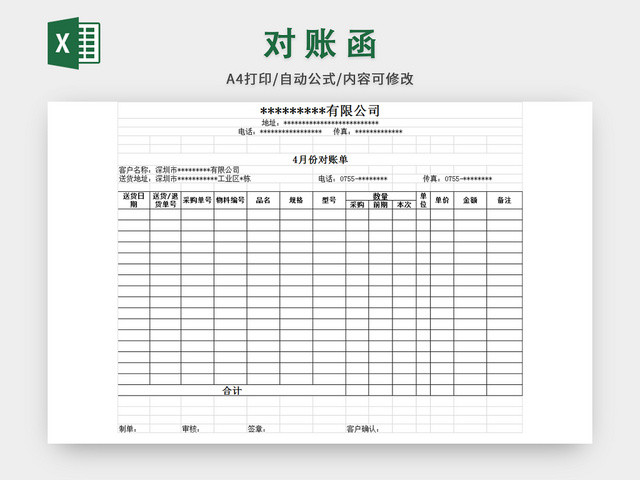Click the 送货地址 工业区 row
640x480 pixels.
[x=185, y=179]
